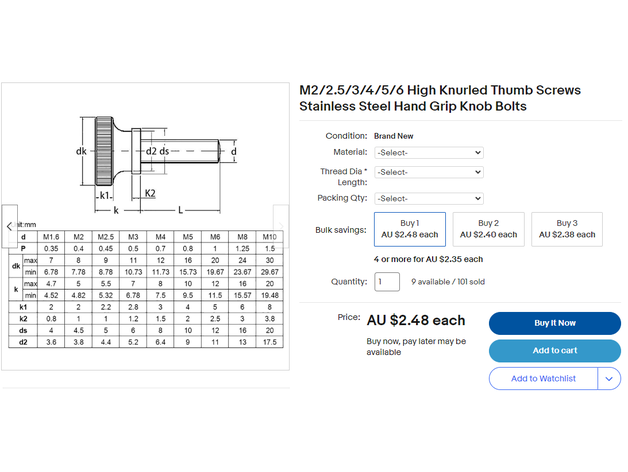Click the next image arrow on gallery

point(281,226)
